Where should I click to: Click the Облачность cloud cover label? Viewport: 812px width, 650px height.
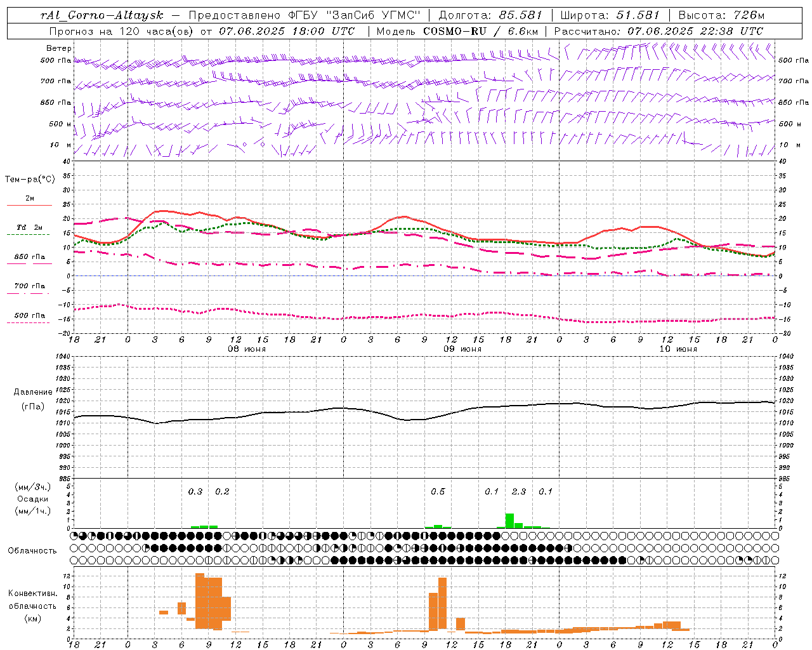coord(32,551)
